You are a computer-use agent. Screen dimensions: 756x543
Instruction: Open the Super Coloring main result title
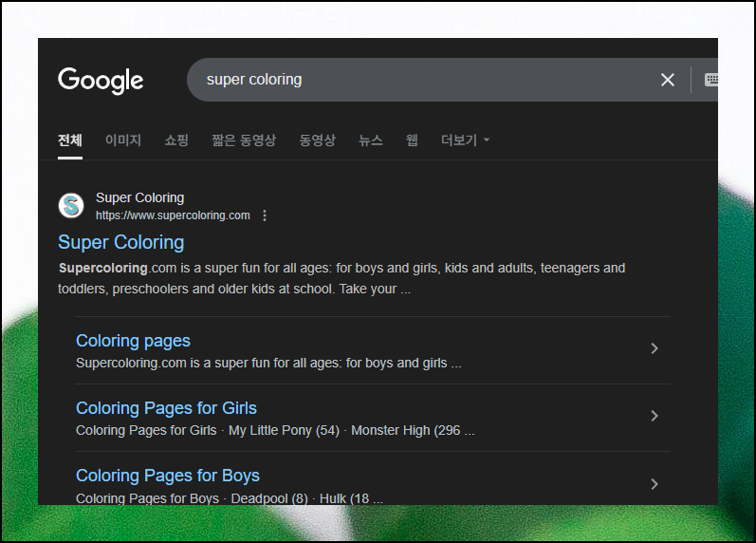pyautogui.click(x=121, y=242)
